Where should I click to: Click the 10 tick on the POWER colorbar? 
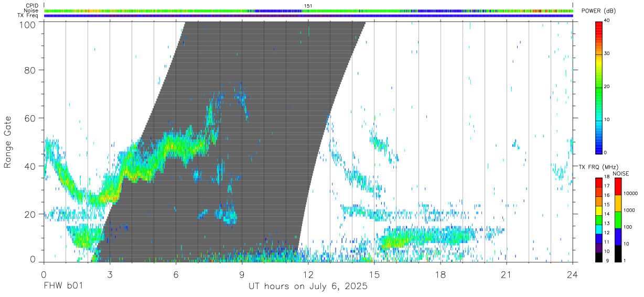(x=608, y=120)
